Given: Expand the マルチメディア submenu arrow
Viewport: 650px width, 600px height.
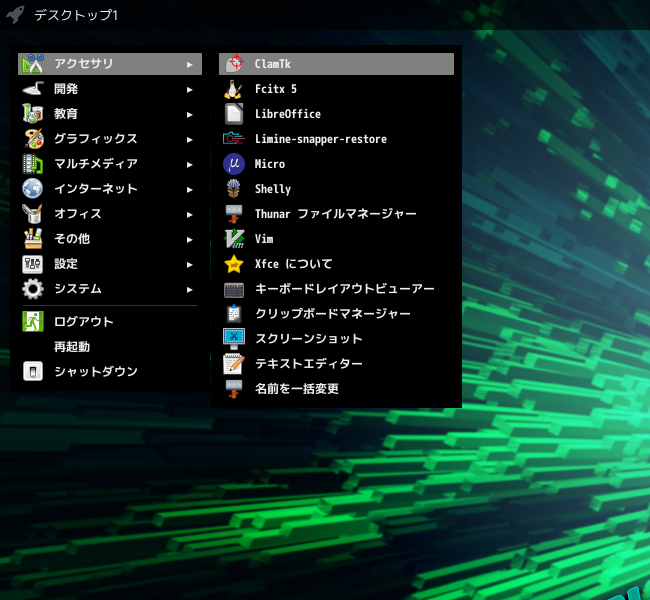Looking at the screenshot, I should click(190, 165).
